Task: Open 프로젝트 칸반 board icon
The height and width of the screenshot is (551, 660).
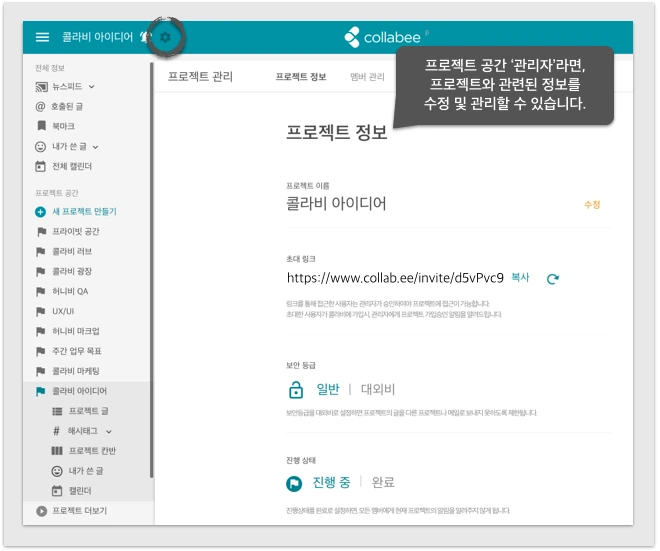Action: click(57, 451)
